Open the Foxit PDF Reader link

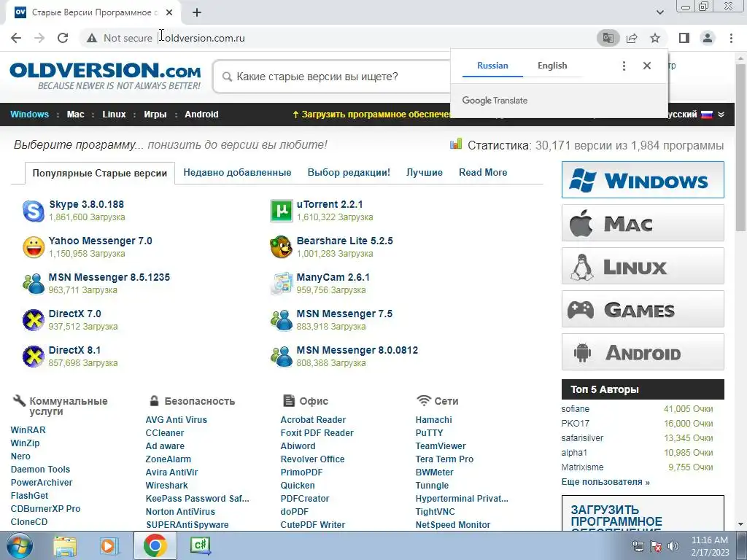pos(317,433)
